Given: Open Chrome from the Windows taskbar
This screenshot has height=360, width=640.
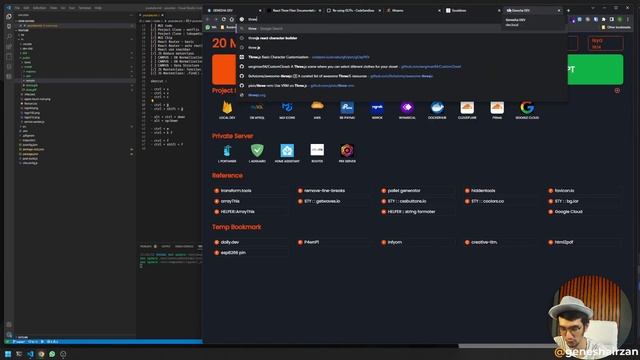Looking at the screenshot, I should [41, 354].
